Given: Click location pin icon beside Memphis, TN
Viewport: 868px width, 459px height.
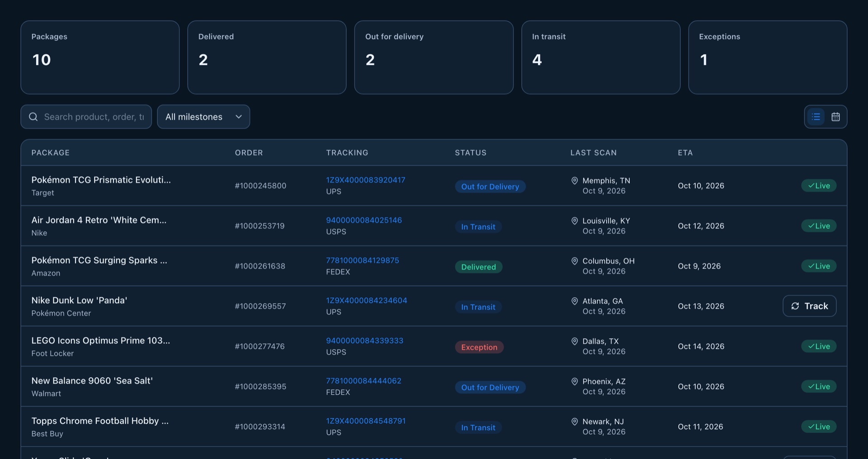Looking at the screenshot, I should [x=575, y=181].
